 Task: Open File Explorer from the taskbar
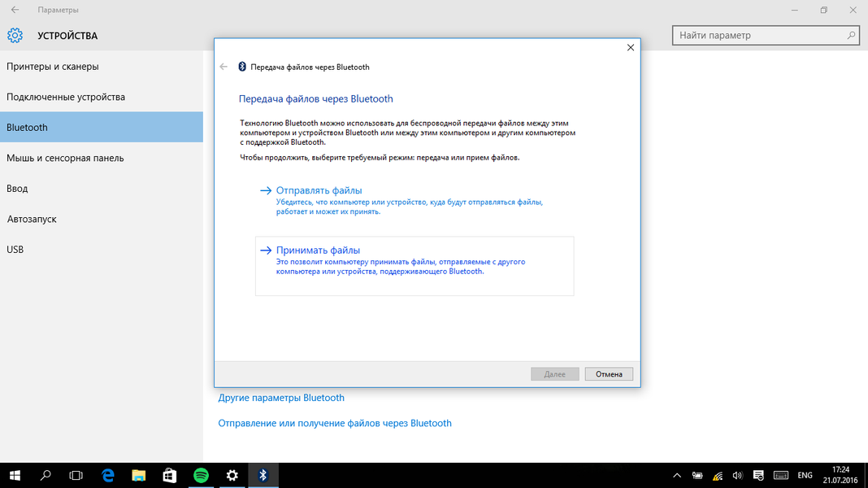pyautogui.click(x=138, y=475)
